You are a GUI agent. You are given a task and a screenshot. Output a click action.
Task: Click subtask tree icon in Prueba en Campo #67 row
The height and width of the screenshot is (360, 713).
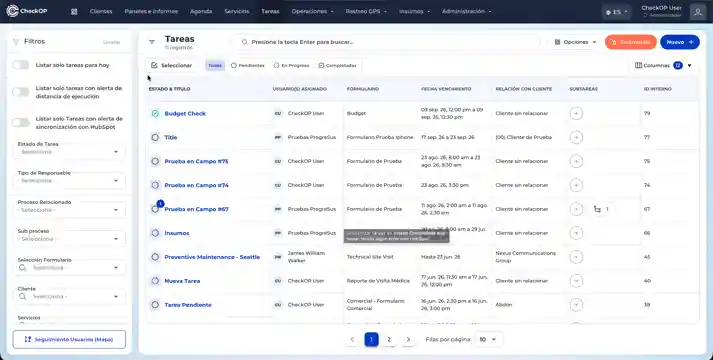tap(598, 209)
